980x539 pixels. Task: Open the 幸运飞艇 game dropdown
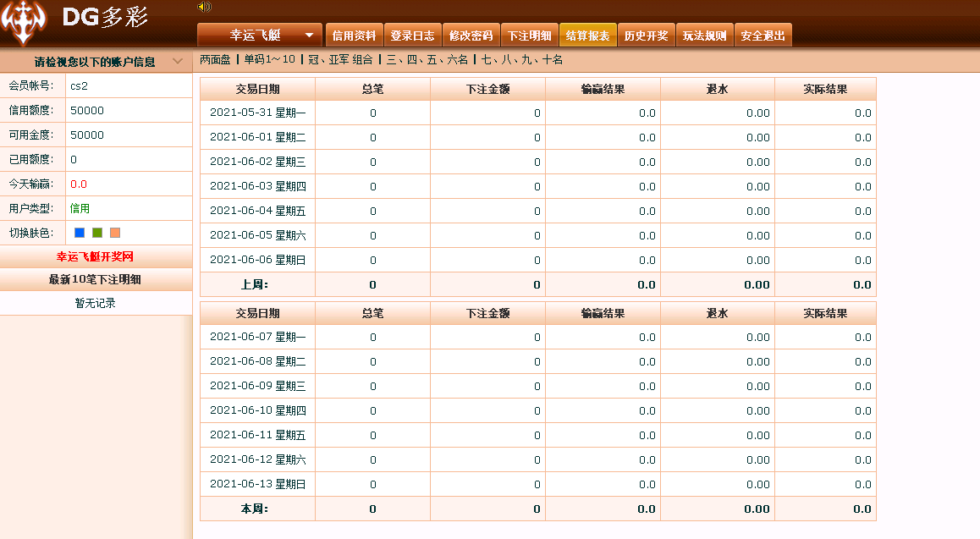click(260, 36)
